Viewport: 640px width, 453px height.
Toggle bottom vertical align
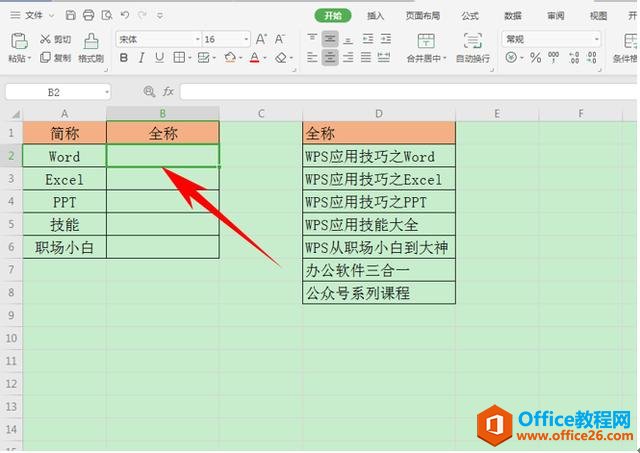348,39
